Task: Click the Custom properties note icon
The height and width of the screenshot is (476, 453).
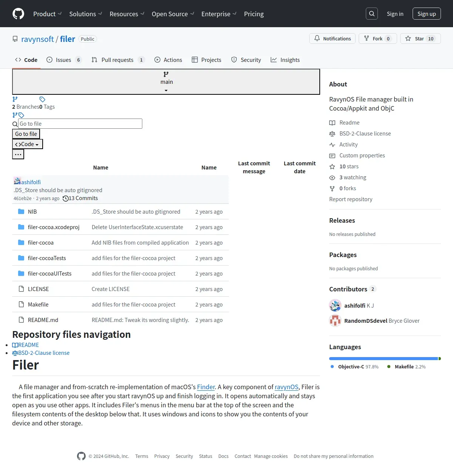Action: (x=332, y=156)
